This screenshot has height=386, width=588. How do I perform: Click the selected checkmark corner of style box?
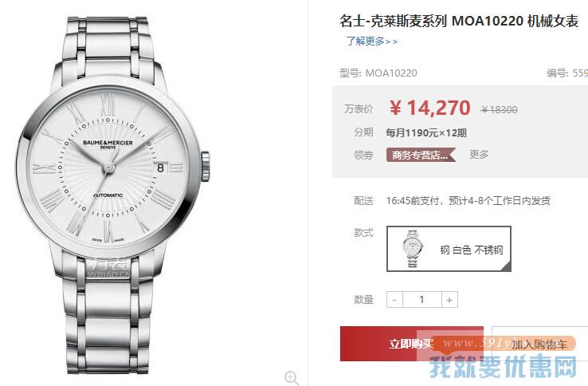point(506,266)
